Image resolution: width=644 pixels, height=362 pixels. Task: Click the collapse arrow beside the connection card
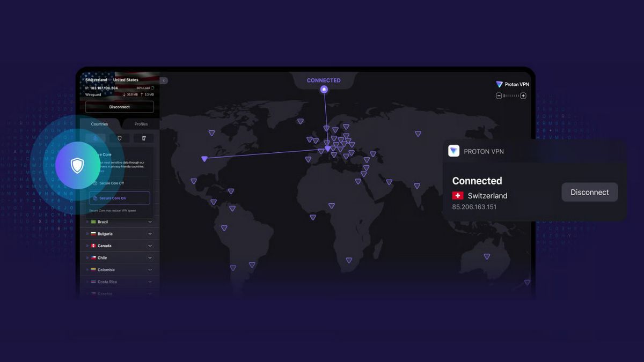pyautogui.click(x=163, y=80)
